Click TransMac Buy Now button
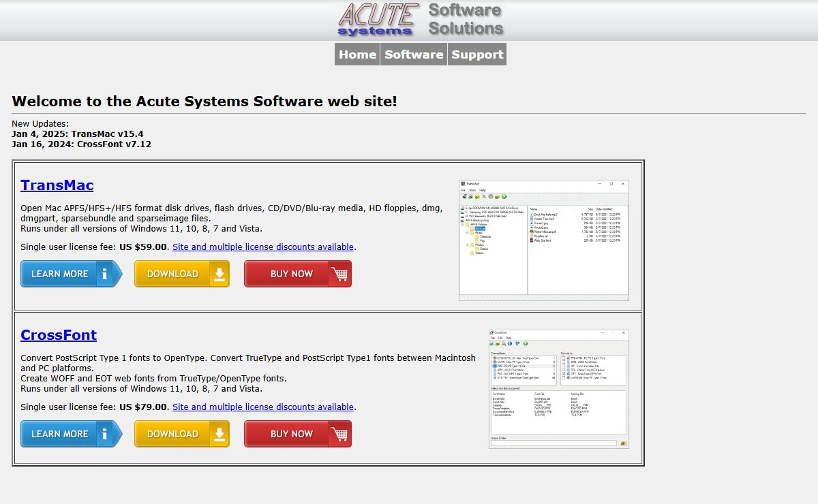 point(298,274)
